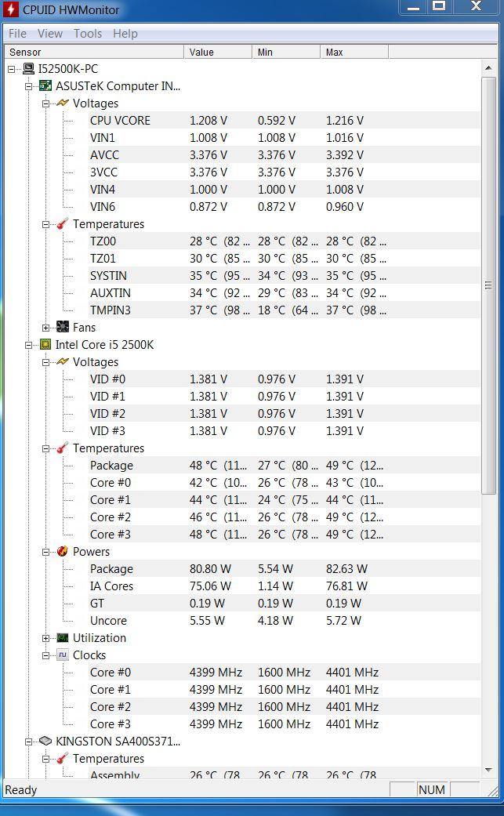Viewport: 504px width, 816px height.
Task: Click the I52500K-PC computer icon
Action: coord(28,69)
